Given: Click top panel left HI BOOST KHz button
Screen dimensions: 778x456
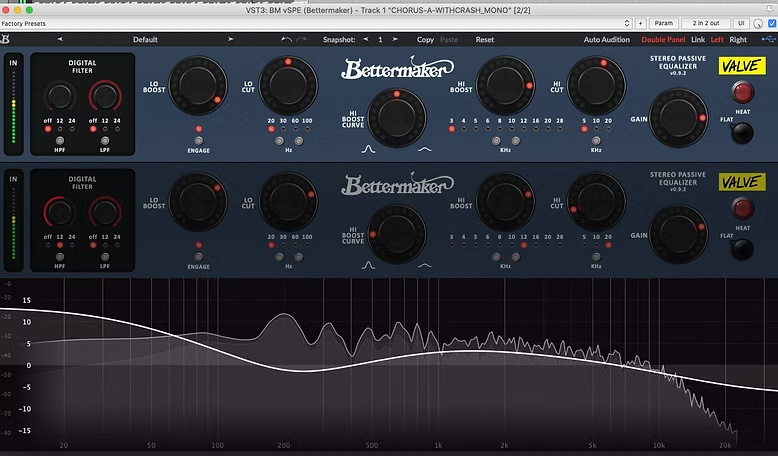Looking at the screenshot, I should pos(496,141).
